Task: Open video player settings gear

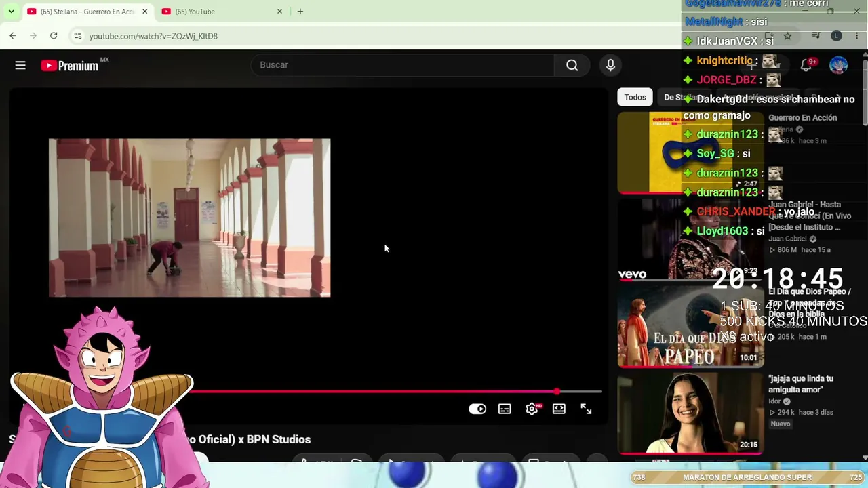Action: (532, 409)
